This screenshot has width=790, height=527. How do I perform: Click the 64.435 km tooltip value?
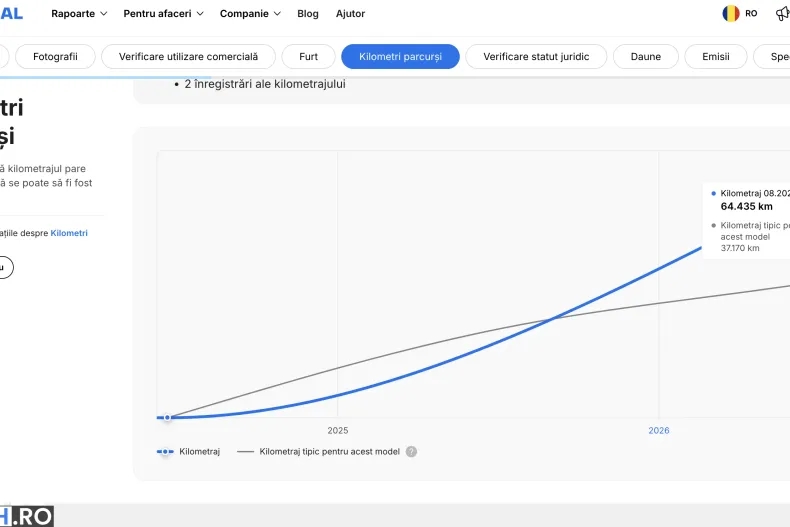746,206
